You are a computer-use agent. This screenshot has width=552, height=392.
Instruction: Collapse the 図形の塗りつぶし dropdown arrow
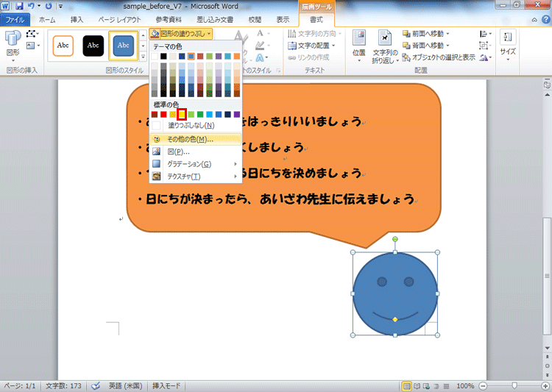[209, 34]
